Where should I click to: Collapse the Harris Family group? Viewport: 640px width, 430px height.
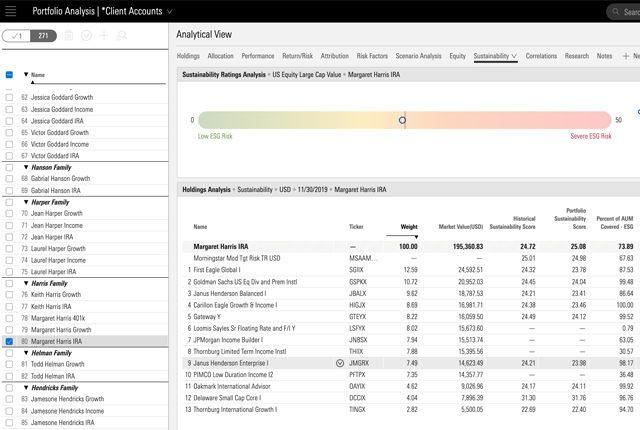pyautogui.click(x=26, y=283)
